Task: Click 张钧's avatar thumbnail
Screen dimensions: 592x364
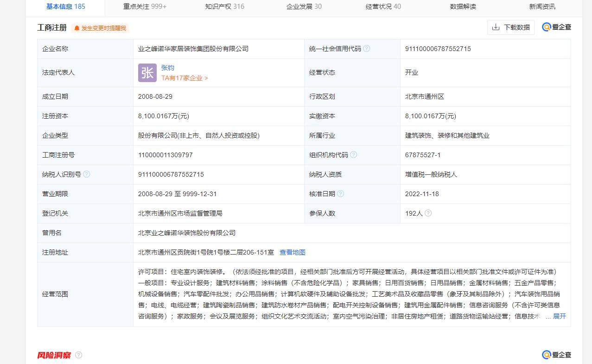Action: point(147,73)
